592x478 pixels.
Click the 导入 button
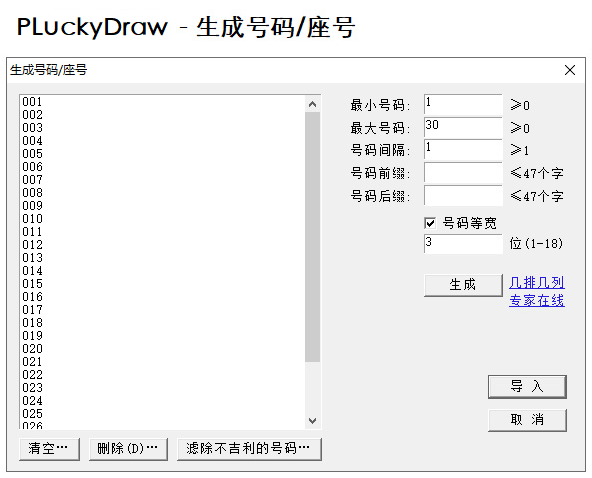[527, 386]
